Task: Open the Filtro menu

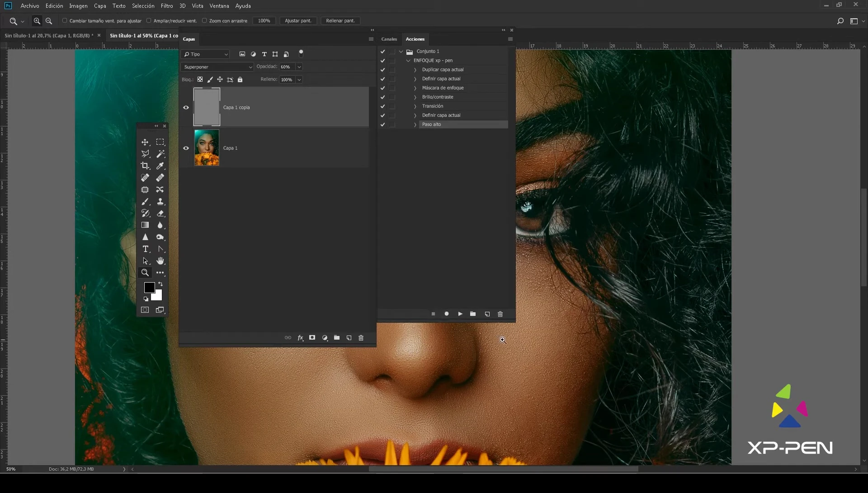Action: 167,6
